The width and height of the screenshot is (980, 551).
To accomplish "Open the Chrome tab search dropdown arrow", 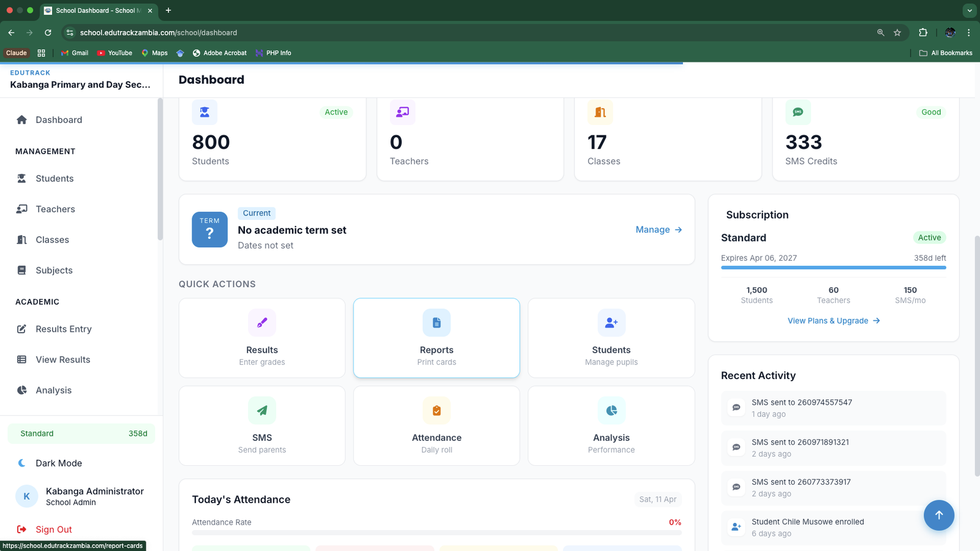I will 969,10.
